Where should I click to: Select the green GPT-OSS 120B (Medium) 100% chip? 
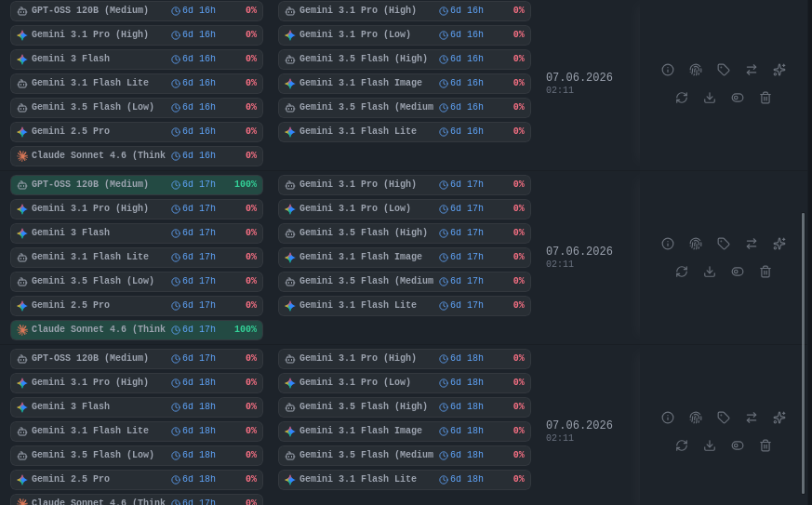coord(137,185)
